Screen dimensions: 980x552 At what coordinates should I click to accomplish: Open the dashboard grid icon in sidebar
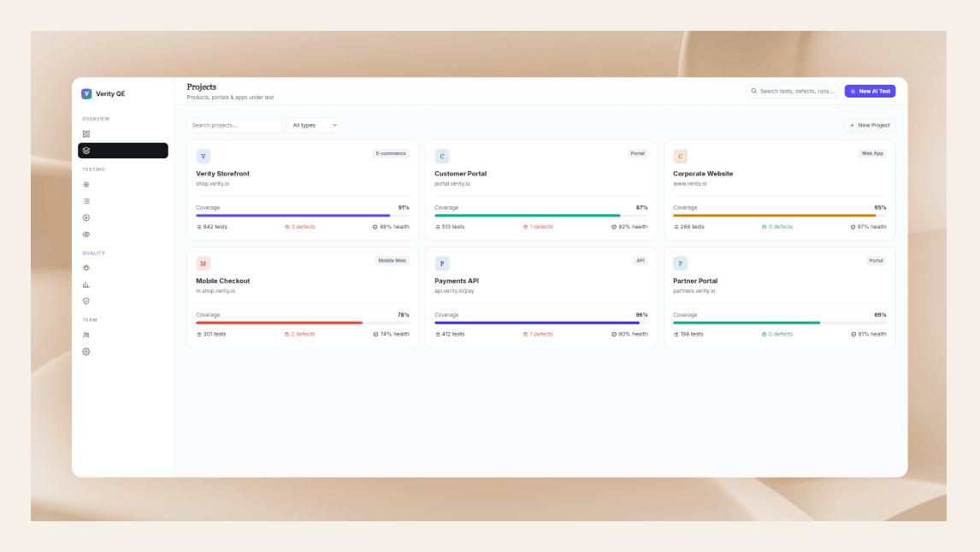pos(86,134)
